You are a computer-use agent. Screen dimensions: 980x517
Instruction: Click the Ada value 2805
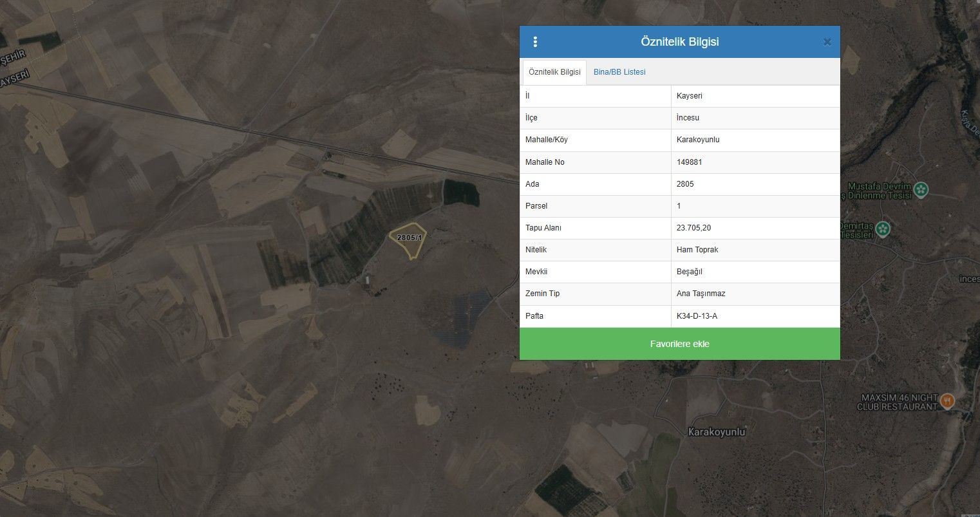685,184
